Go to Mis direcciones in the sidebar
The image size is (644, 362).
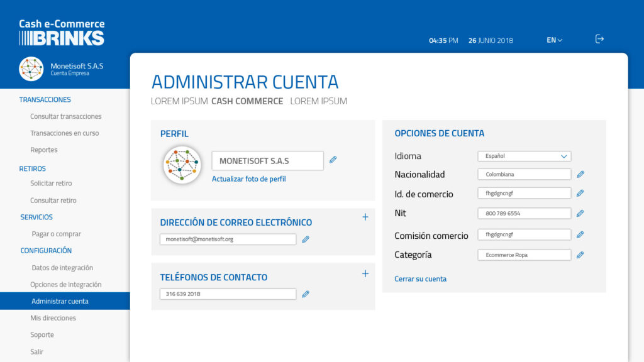point(53,318)
